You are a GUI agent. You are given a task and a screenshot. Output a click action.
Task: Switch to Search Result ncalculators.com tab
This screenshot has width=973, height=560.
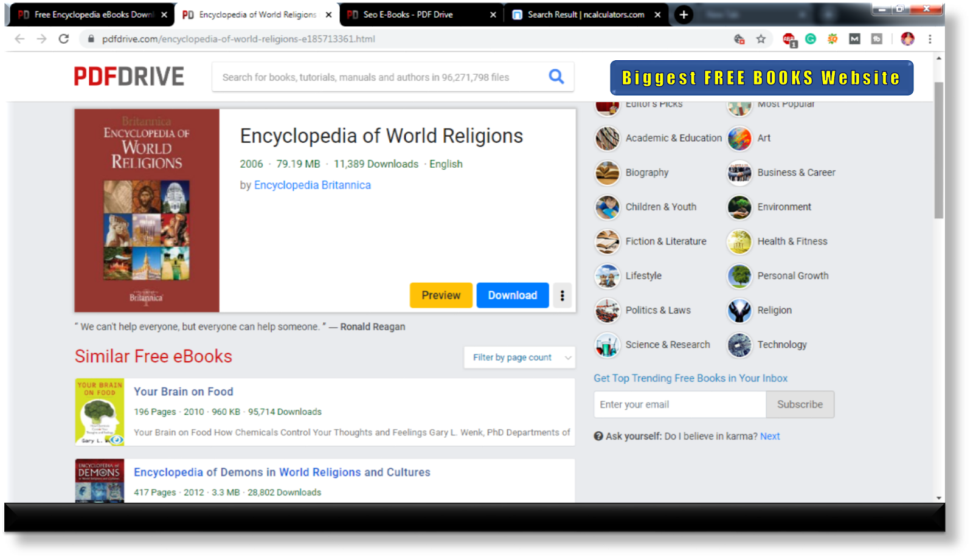click(x=585, y=15)
